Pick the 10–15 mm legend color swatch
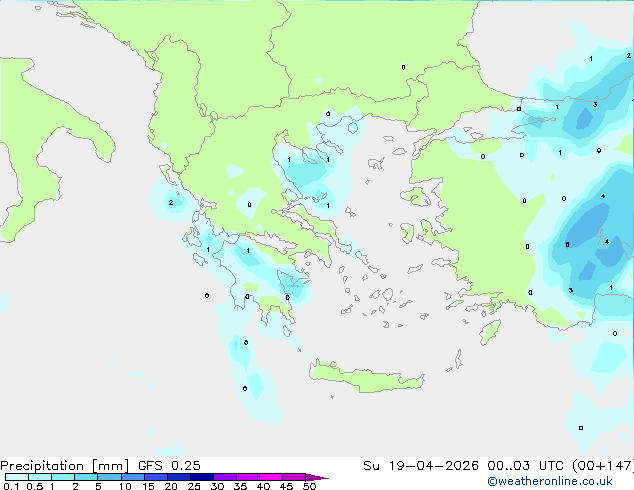This screenshot has height=490, width=634. (x=132, y=477)
